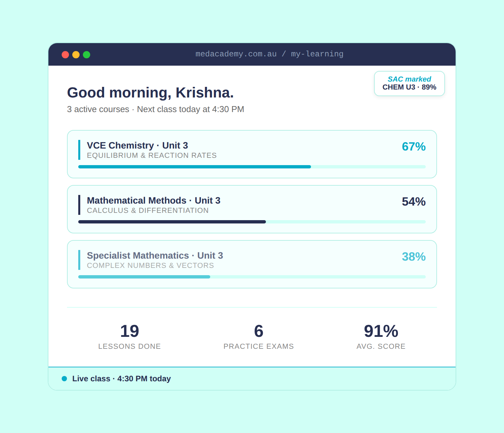Click the 67% Chemistry completion figure
This screenshot has width=504, height=433.
pyautogui.click(x=413, y=147)
